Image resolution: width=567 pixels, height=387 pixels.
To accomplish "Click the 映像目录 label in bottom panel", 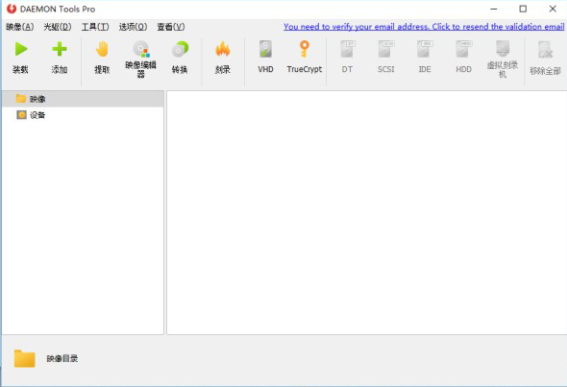I will pos(62,359).
